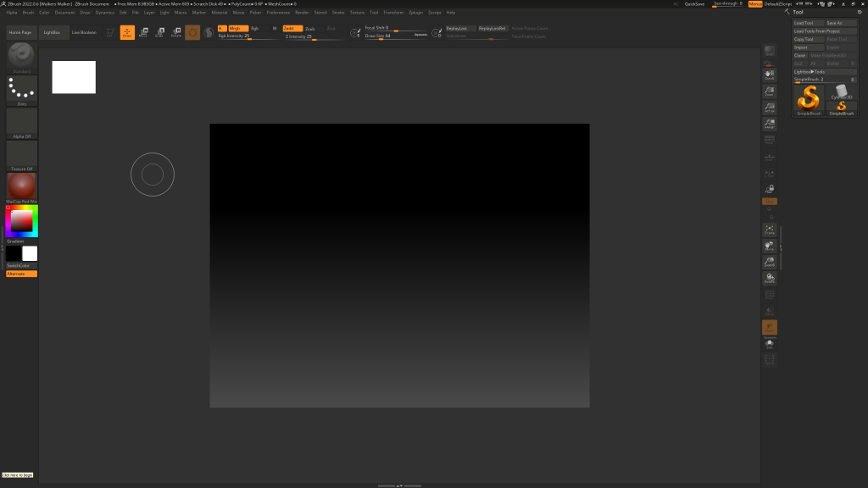Click the Draw Size slider
The width and height of the screenshot is (868, 488).
tap(390, 36)
